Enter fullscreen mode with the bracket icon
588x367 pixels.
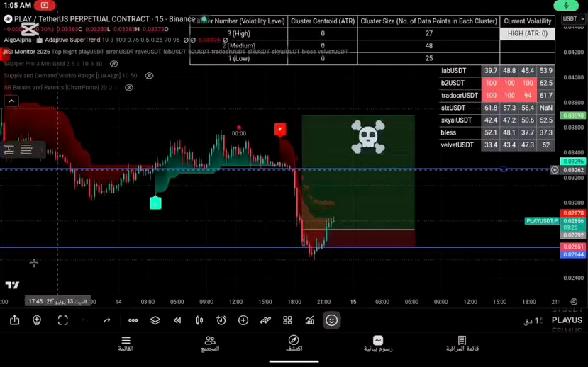[62, 320]
